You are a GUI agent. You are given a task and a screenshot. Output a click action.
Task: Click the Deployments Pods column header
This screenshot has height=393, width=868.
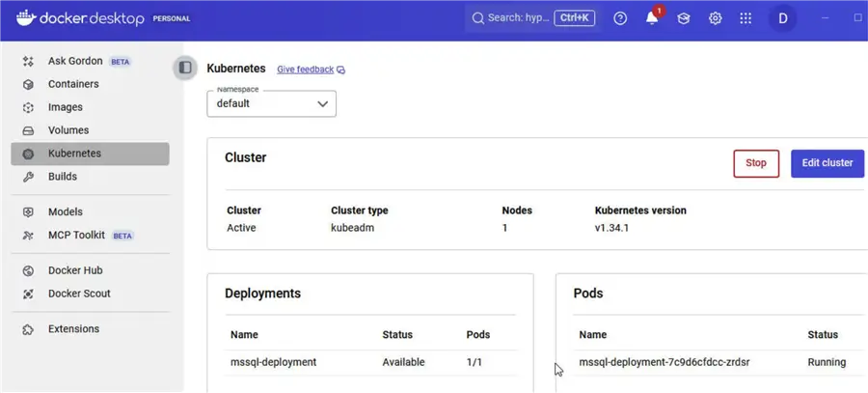[x=478, y=335]
